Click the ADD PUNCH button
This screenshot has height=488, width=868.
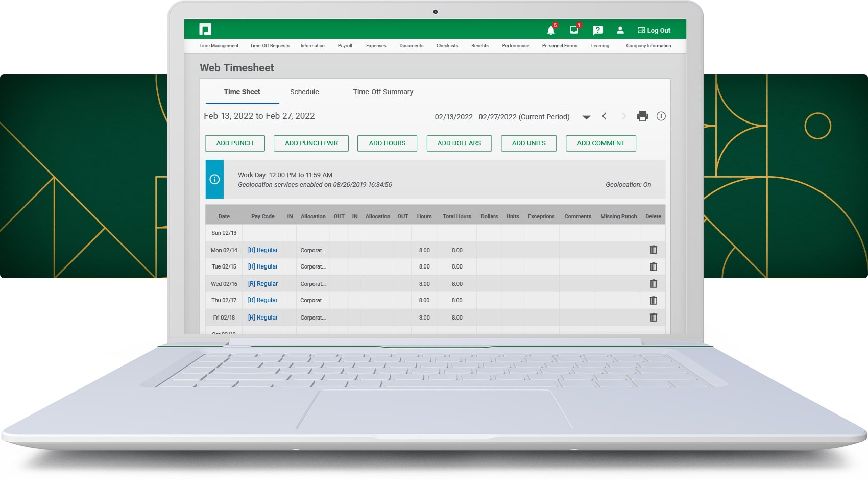235,143
